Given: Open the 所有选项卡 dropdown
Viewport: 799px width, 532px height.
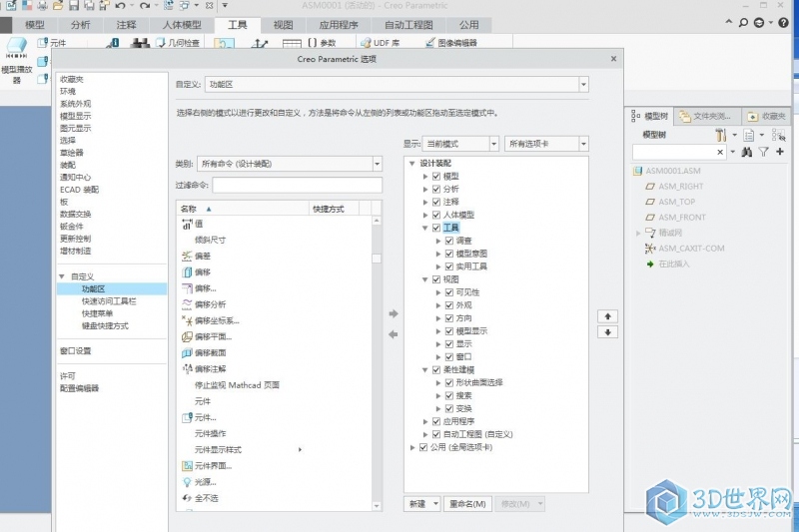Looking at the screenshot, I should 583,144.
